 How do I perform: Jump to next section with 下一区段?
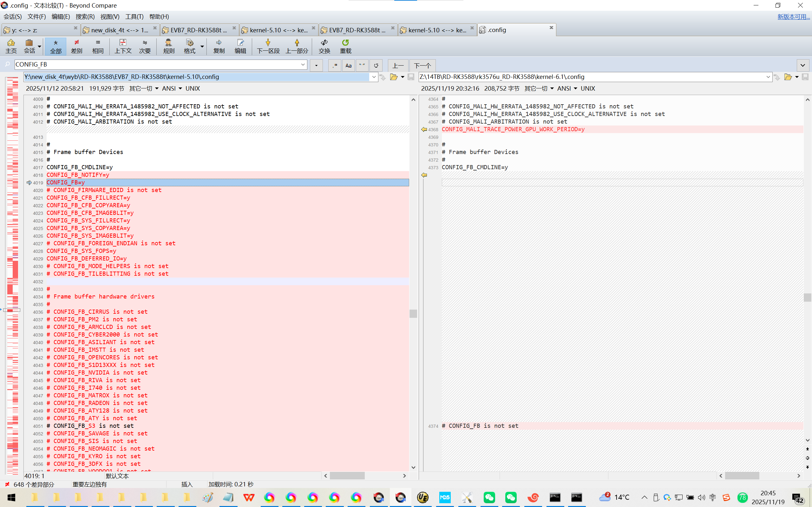[268, 46]
